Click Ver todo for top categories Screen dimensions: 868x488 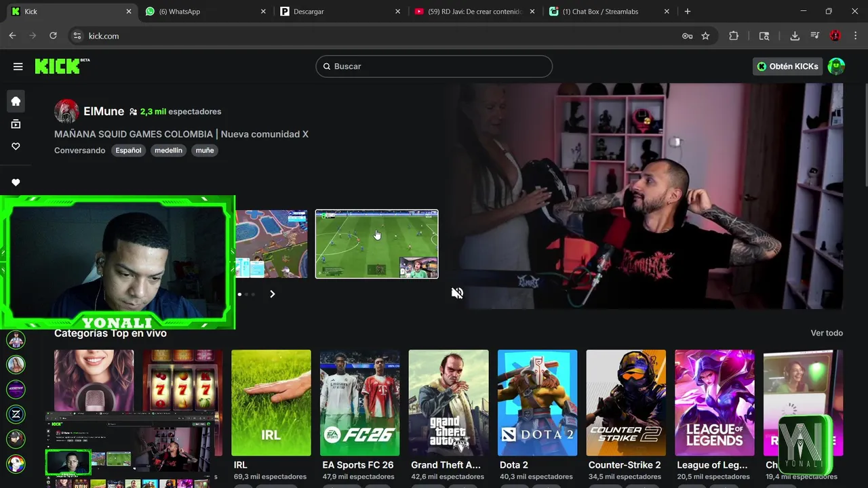[x=827, y=333]
